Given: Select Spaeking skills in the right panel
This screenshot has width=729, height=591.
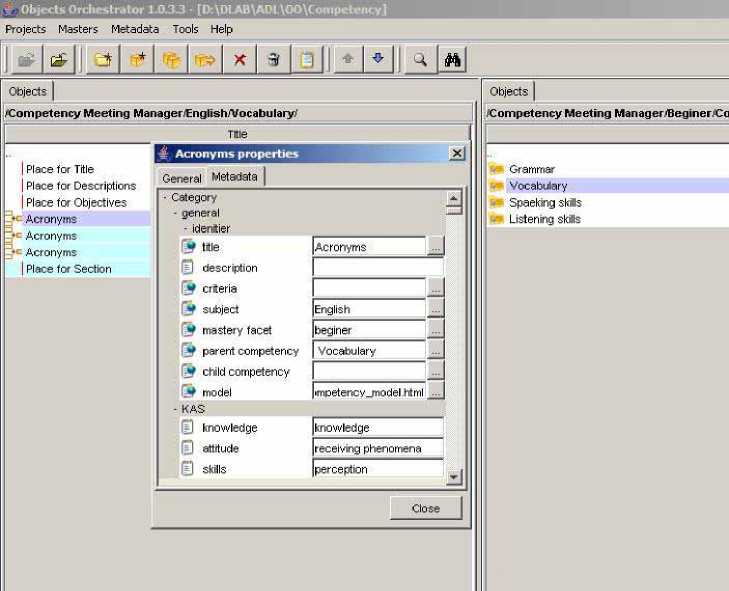Looking at the screenshot, I should pos(545,202).
